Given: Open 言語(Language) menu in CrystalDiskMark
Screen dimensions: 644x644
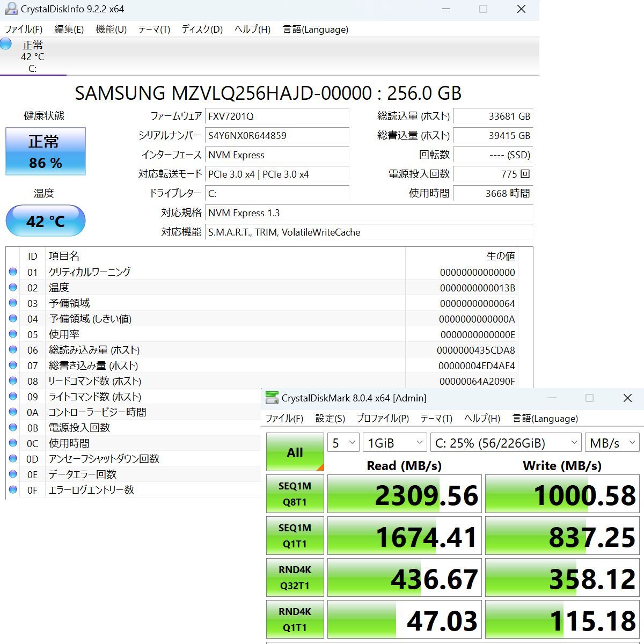Looking at the screenshot, I should point(545,419).
